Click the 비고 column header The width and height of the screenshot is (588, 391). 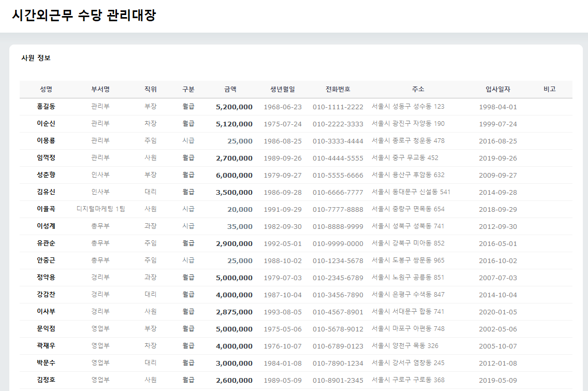click(550, 89)
